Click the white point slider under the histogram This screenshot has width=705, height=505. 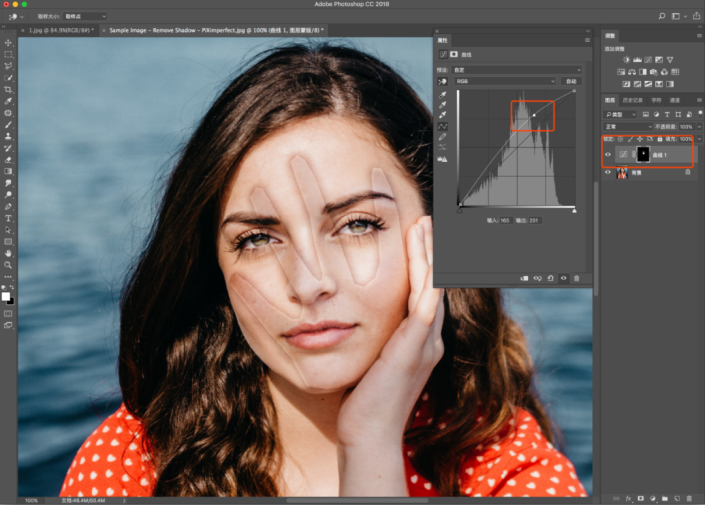[x=574, y=210]
